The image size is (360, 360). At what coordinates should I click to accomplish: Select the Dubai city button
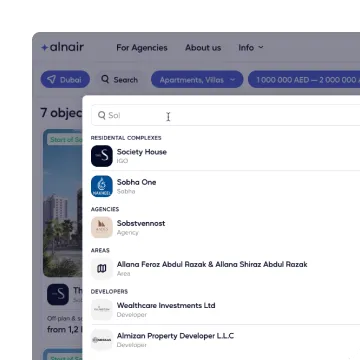tap(65, 80)
